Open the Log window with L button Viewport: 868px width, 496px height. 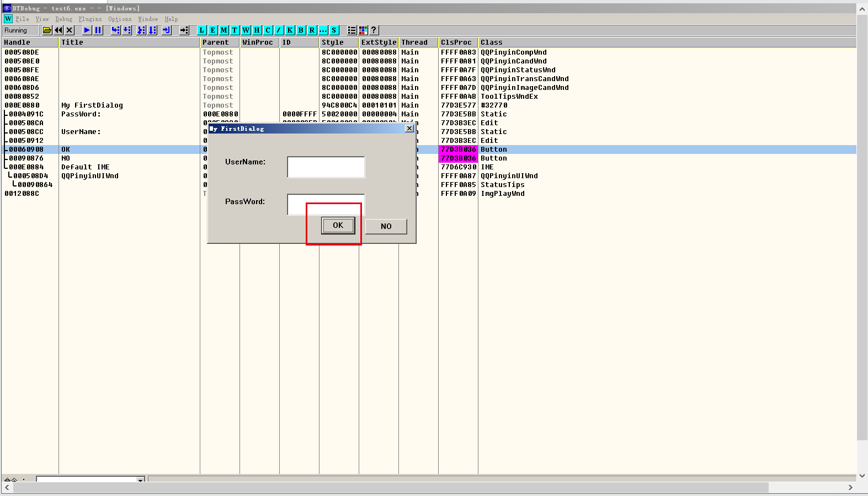click(201, 30)
